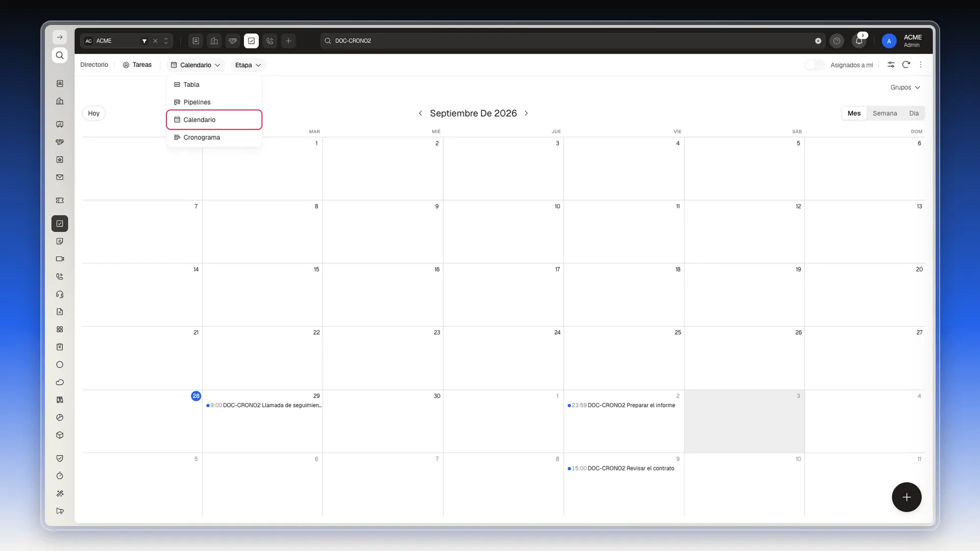The image size is (980, 551).
Task: Open the video camera icon in left sidebar
Action: click(x=60, y=259)
